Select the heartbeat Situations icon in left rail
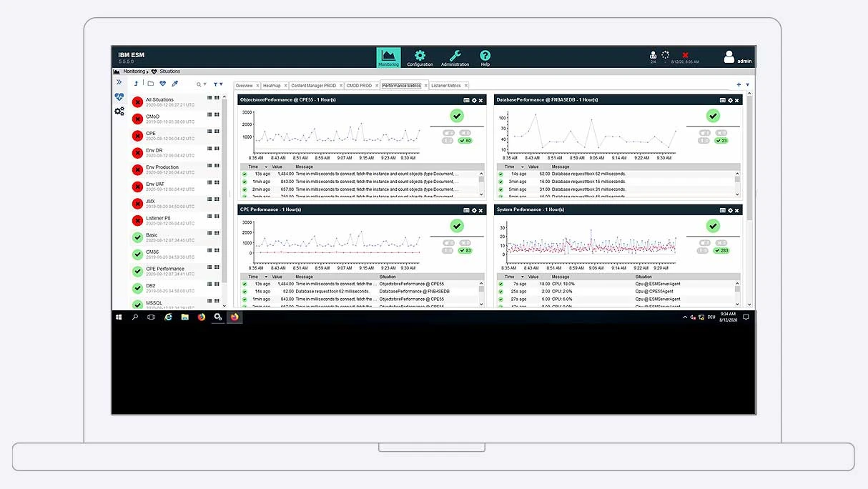 point(119,97)
